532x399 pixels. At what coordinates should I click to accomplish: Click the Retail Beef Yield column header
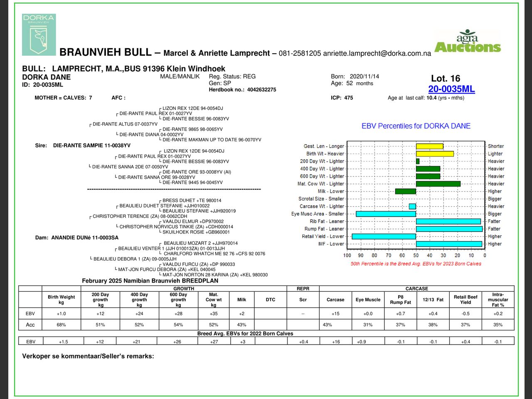465,300
